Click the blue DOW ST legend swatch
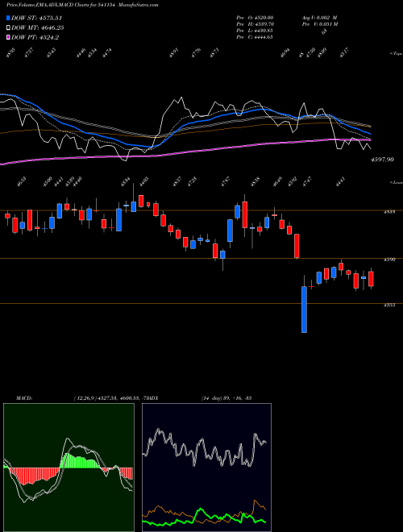The width and height of the screenshot is (403, 532). pyautogui.click(x=8, y=18)
